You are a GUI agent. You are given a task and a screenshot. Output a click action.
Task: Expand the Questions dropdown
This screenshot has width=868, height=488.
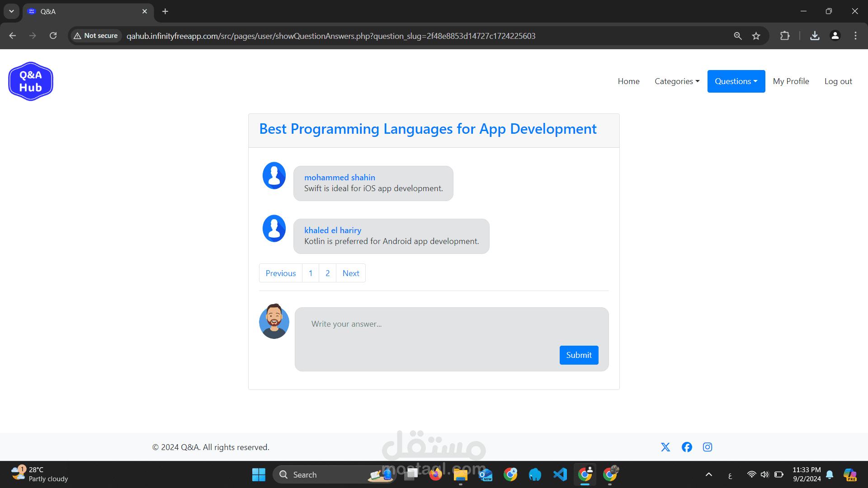click(x=736, y=81)
